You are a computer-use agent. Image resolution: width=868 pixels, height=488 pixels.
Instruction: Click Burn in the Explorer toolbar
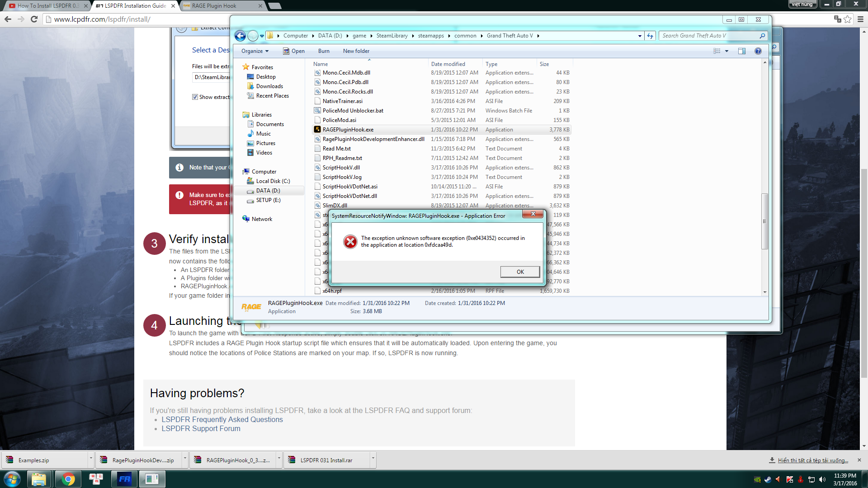324,51
